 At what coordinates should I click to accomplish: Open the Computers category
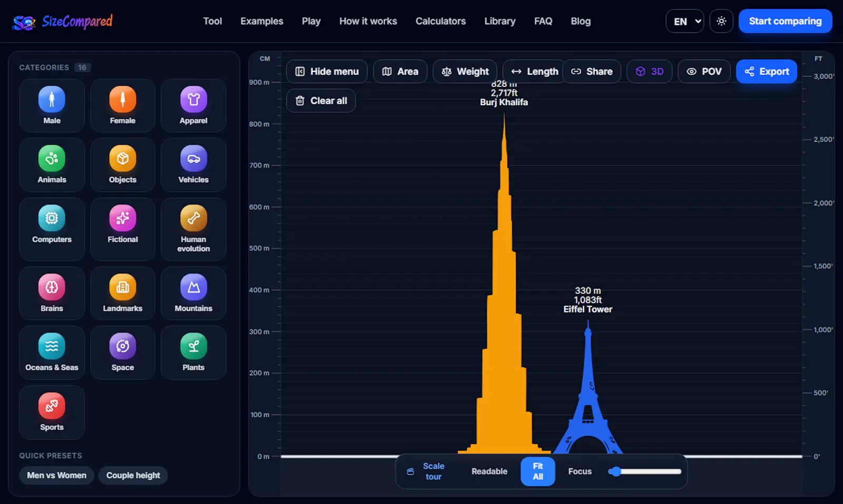pos(52,229)
